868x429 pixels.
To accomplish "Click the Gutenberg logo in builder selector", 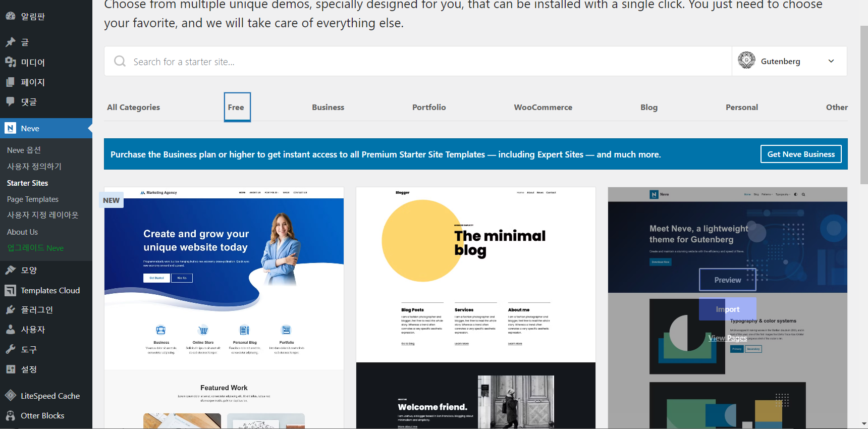I will 747,61.
